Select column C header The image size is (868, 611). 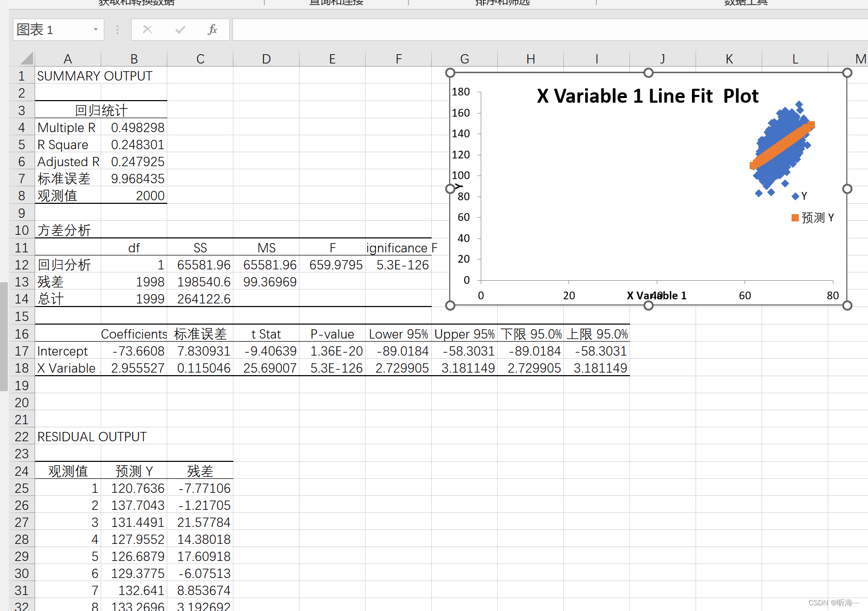click(x=200, y=59)
